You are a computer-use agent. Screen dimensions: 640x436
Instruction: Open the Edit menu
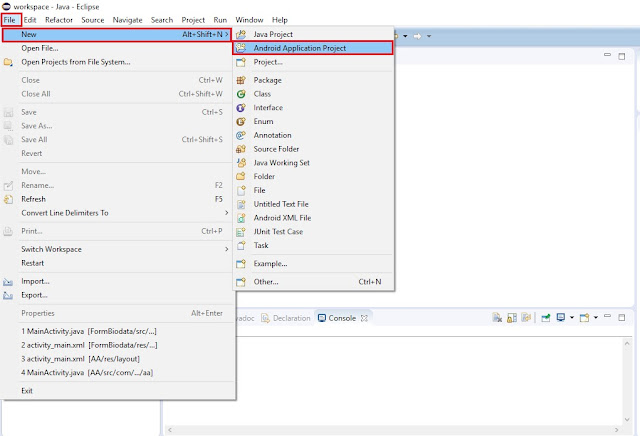[x=30, y=20]
